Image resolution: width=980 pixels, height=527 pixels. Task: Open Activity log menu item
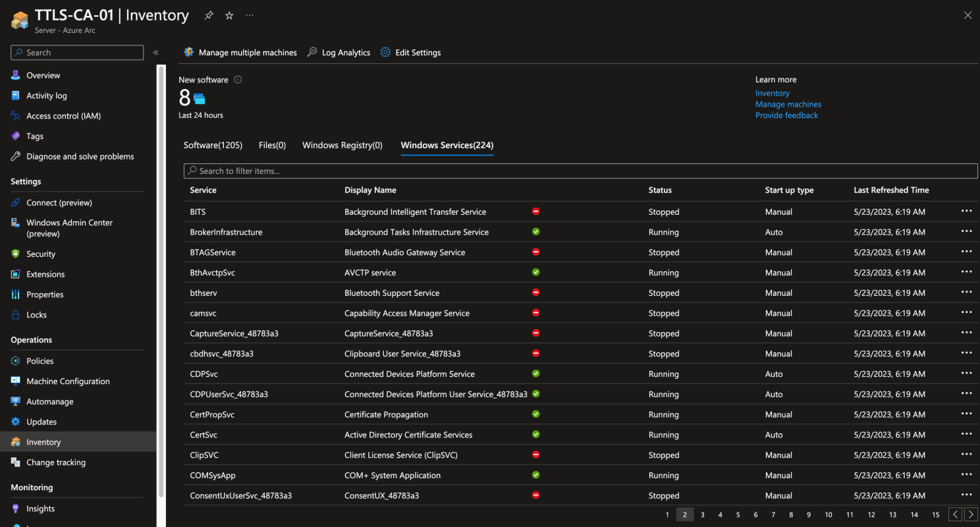[x=46, y=96]
